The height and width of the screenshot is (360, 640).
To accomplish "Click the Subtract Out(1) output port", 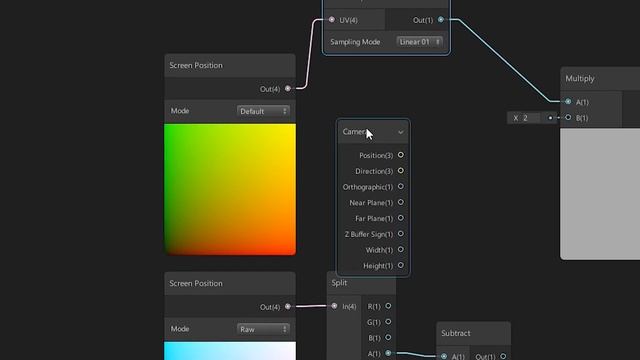I will pyautogui.click(x=503, y=356).
